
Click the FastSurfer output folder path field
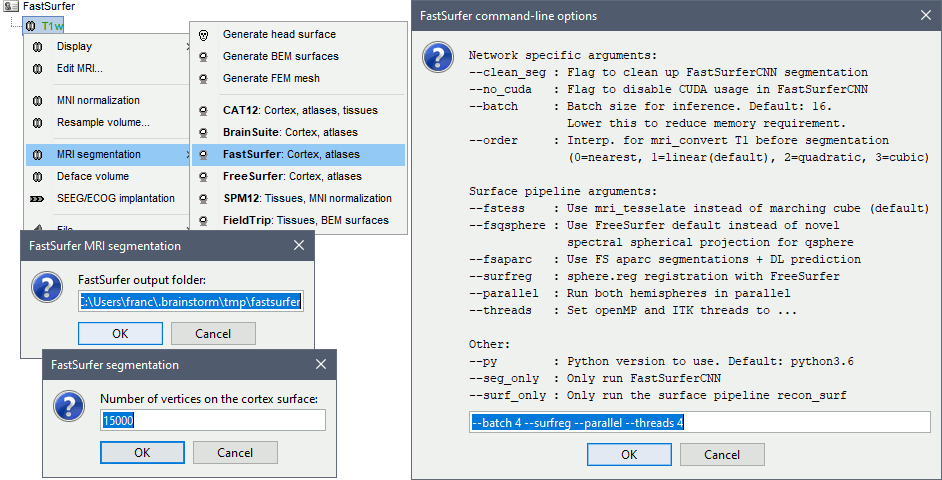point(190,302)
